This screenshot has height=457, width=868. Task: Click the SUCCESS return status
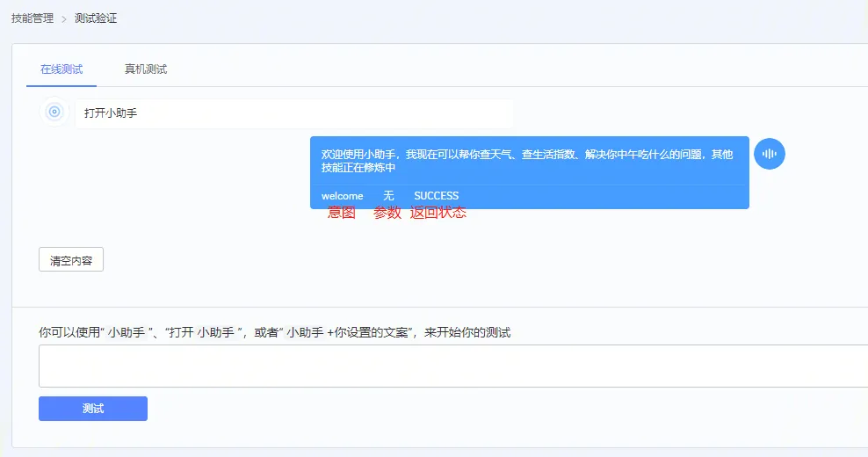436,196
